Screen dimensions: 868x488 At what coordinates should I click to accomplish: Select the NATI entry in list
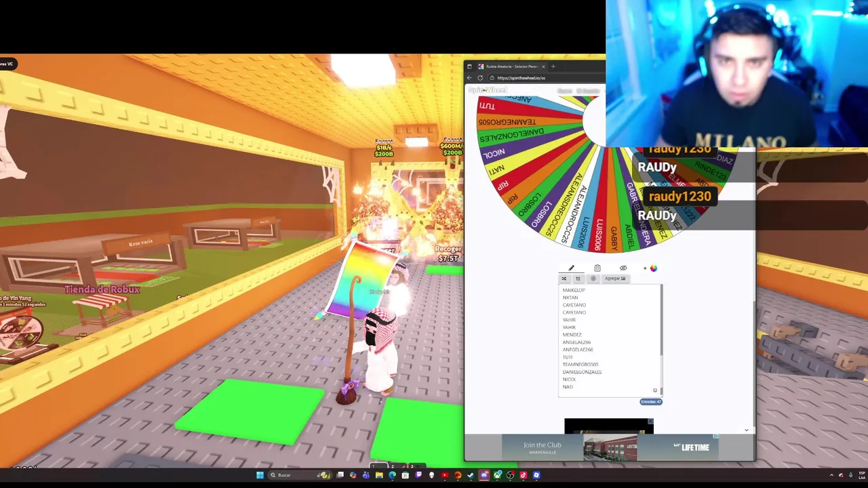click(x=568, y=387)
